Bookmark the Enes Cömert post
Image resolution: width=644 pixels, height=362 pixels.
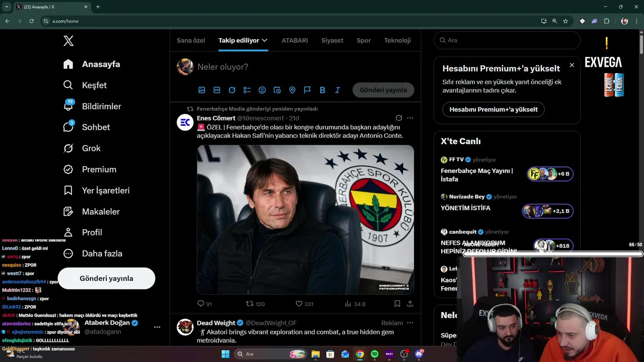[397, 304]
